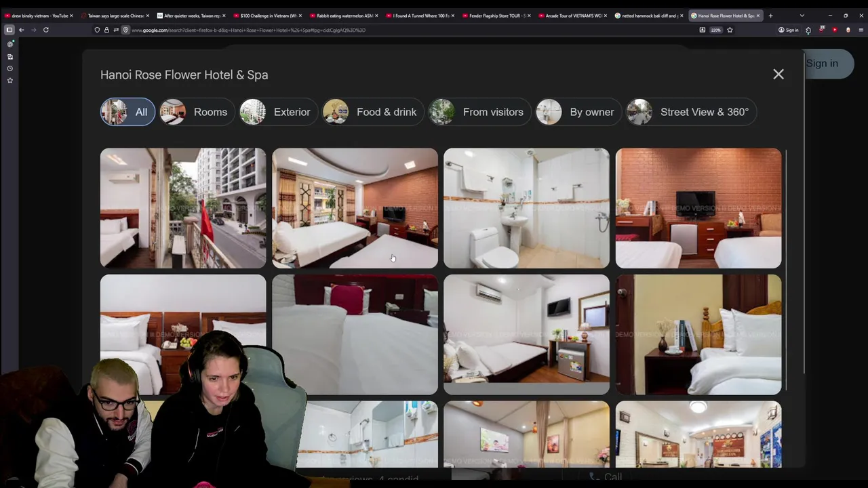This screenshot has width=868, height=488.
Task: Open the white bathroom with toilet photo
Action: [x=526, y=208]
